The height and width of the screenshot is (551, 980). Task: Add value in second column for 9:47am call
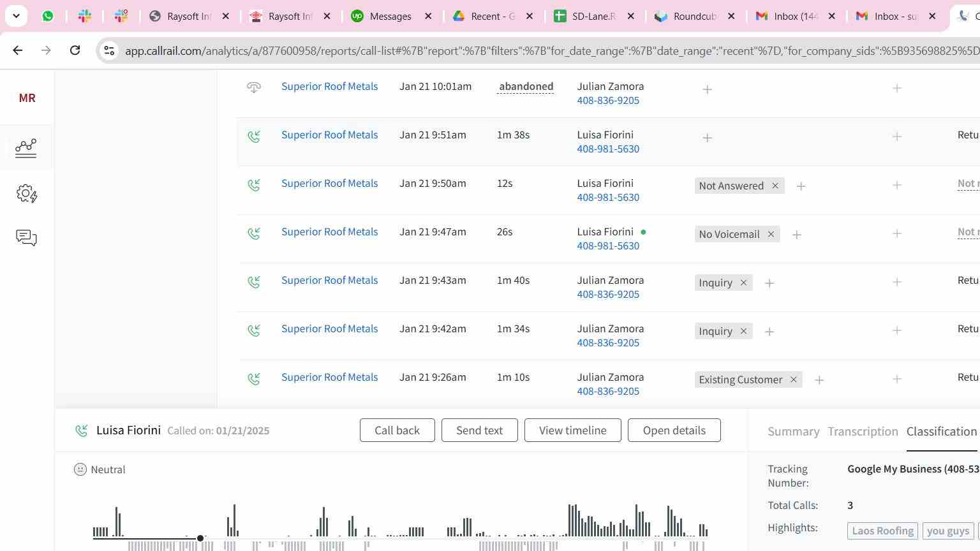click(x=896, y=234)
